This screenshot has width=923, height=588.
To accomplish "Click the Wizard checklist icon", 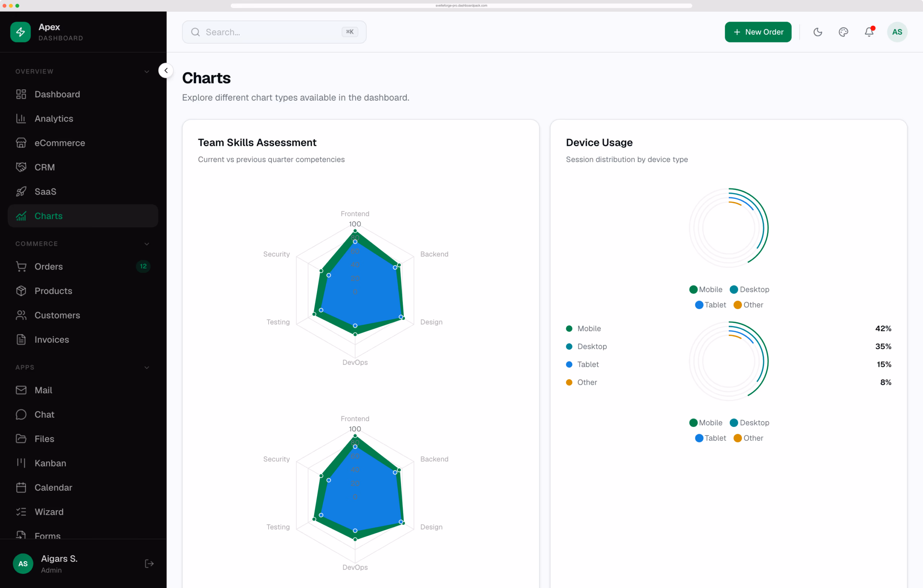I will (21, 512).
